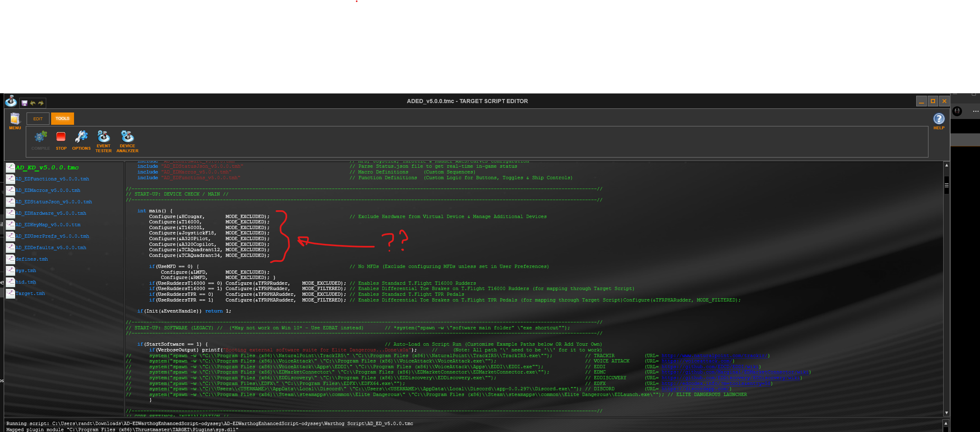Stop the running script with the red STOP button

tap(61, 140)
